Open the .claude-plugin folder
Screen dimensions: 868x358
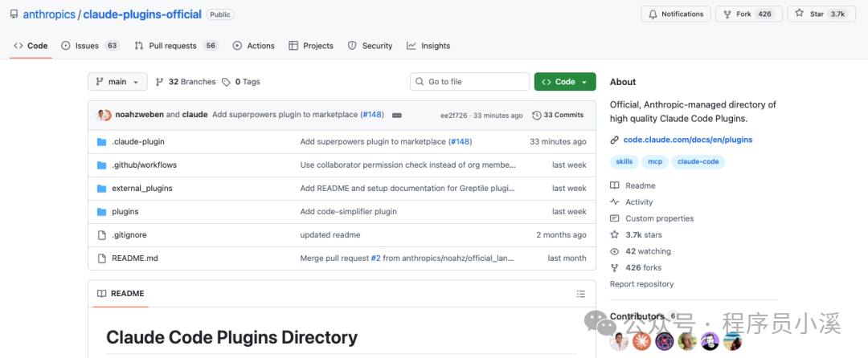coord(138,141)
